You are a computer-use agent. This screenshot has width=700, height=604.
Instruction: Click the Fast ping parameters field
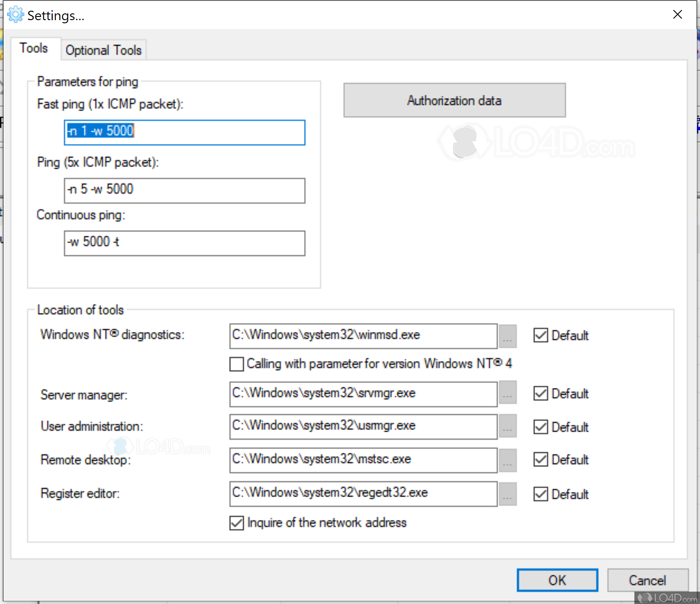pyautogui.click(x=184, y=132)
